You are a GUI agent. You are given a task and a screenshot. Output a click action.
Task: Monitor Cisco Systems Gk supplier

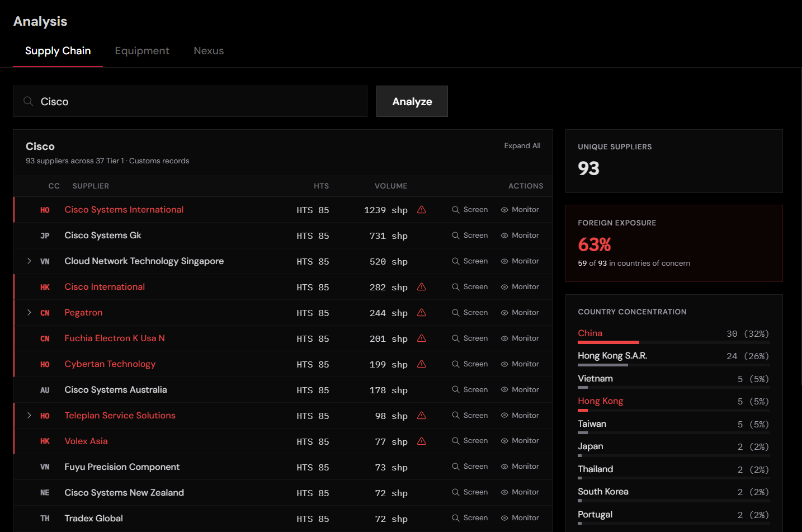pyautogui.click(x=520, y=236)
